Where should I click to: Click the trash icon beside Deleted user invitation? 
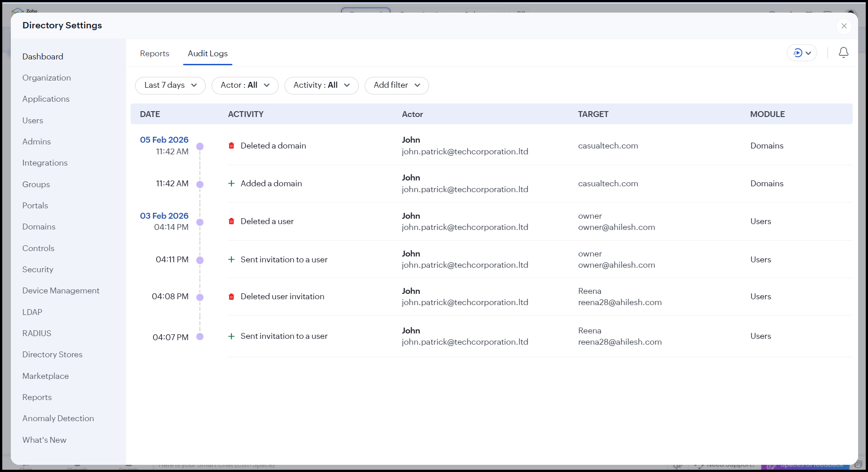(x=231, y=297)
